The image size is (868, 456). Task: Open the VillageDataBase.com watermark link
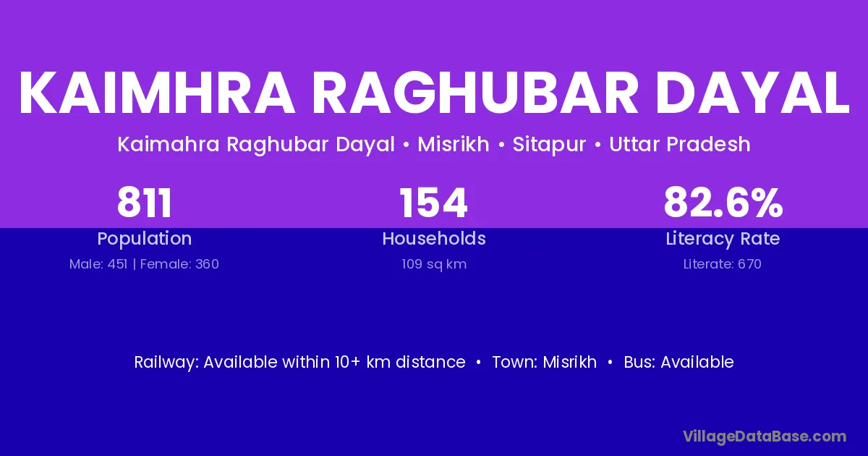click(764, 436)
